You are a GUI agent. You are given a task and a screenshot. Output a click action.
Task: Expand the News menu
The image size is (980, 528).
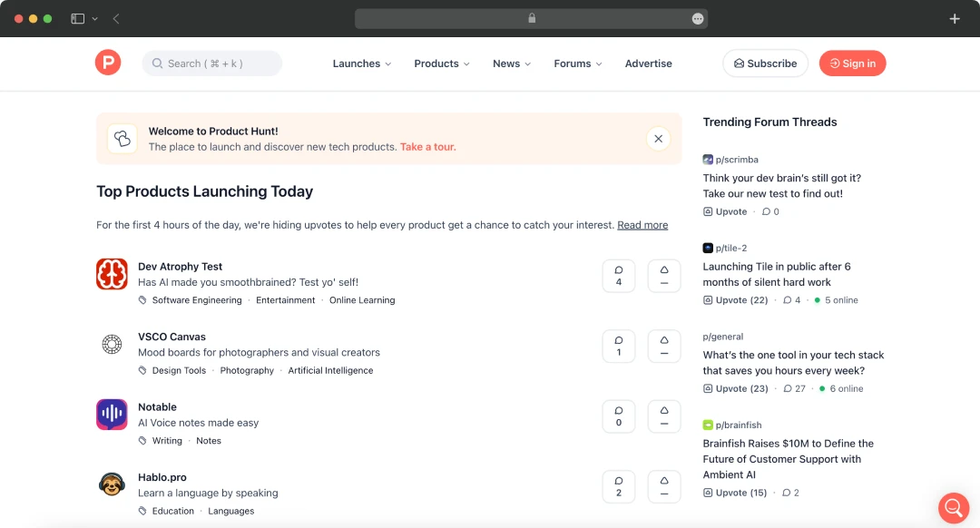coord(512,64)
